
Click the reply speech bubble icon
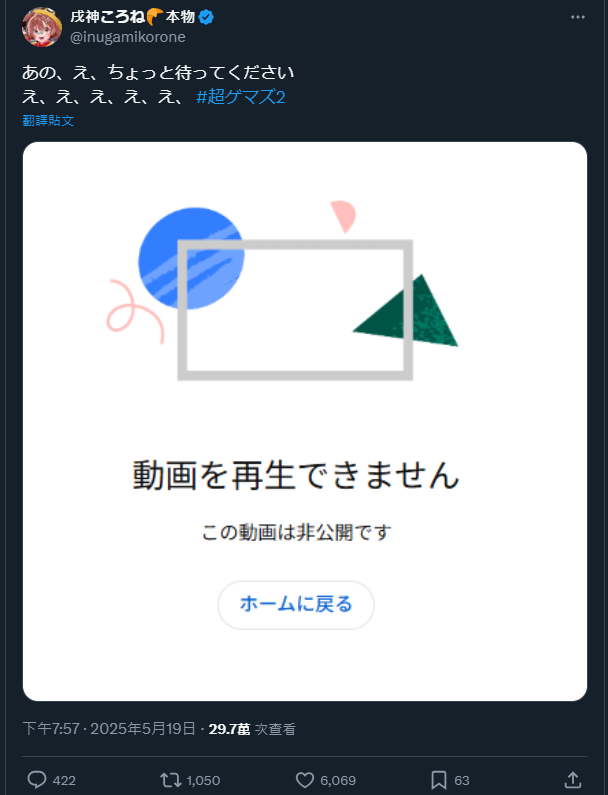[37, 779]
